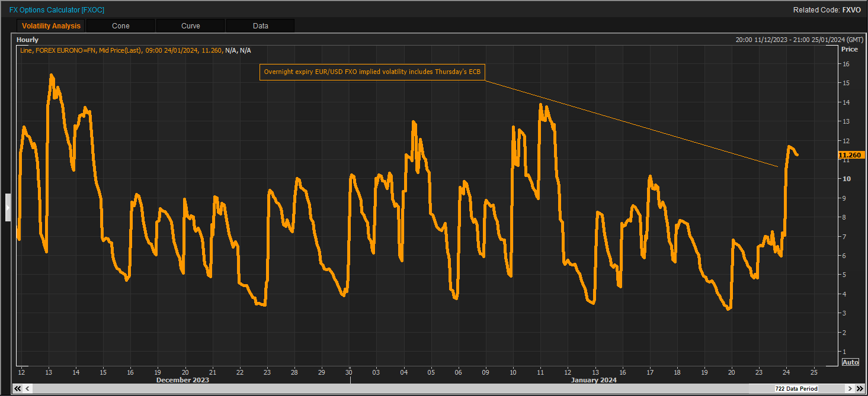The height and width of the screenshot is (396, 868).
Task: Open the Volatility Analysis tab
Action: pyautogui.click(x=51, y=26)
